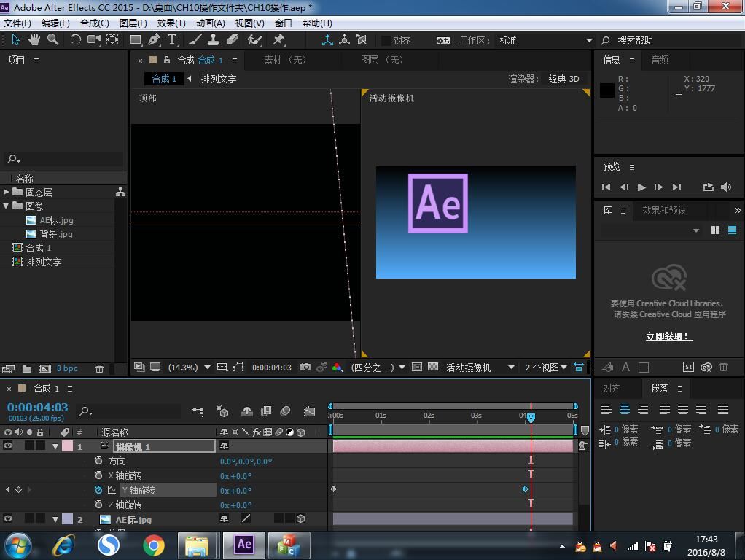
Task: Open the 文件(F) menu
Action: tap(17, 23)
